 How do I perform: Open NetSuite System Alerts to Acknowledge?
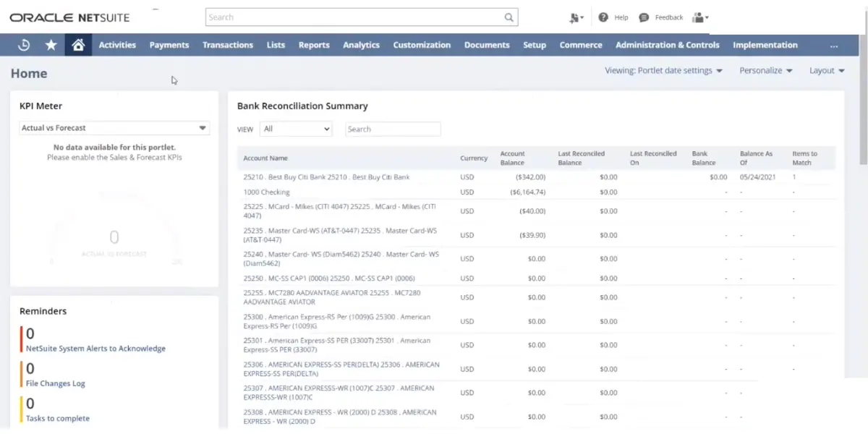[95, 349]
